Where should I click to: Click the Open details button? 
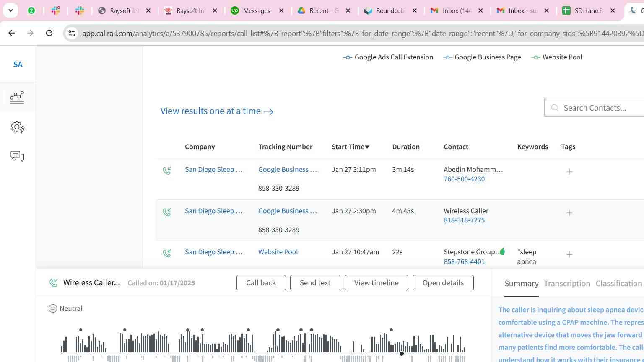pyautogui.click(x=443, y=283)
